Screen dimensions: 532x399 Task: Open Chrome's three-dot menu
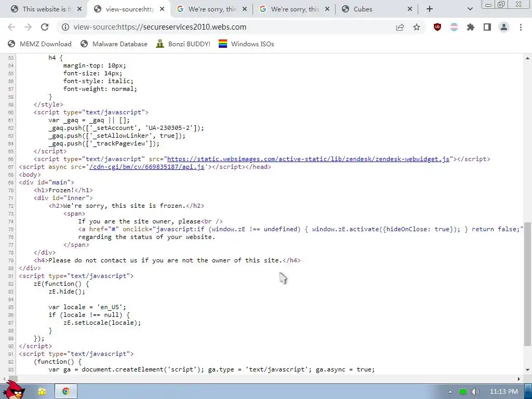click(521, 27)
